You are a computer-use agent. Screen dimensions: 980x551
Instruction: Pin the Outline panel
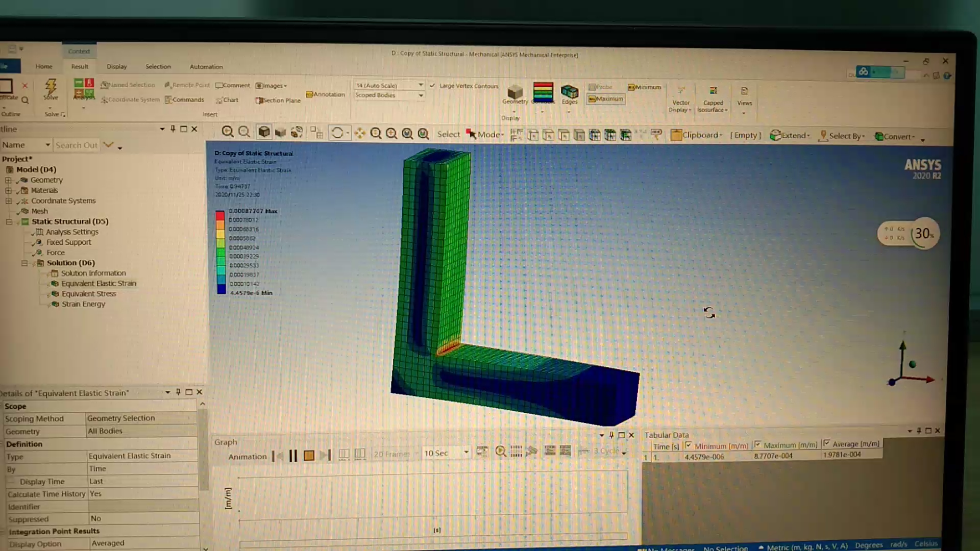[173, 129]
